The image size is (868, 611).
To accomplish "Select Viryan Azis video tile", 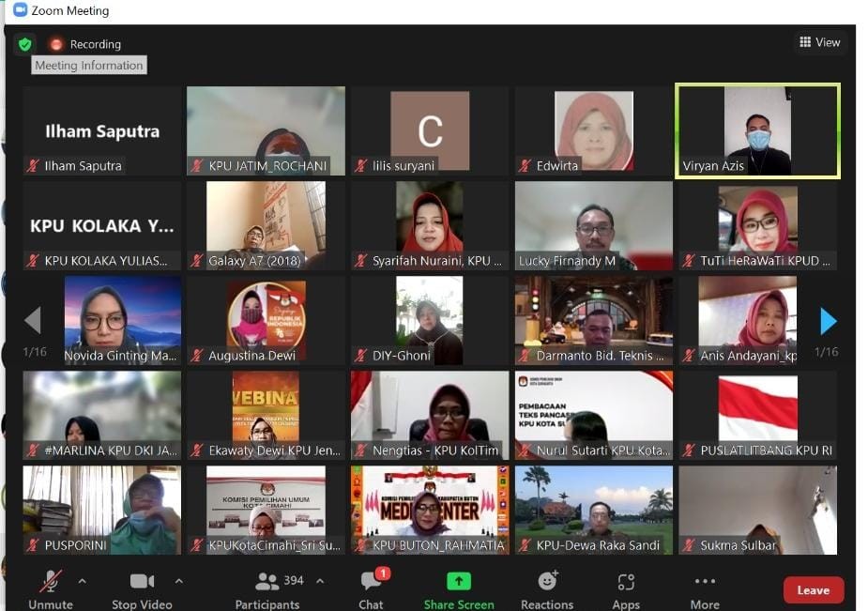I will [x=756, y=130].
